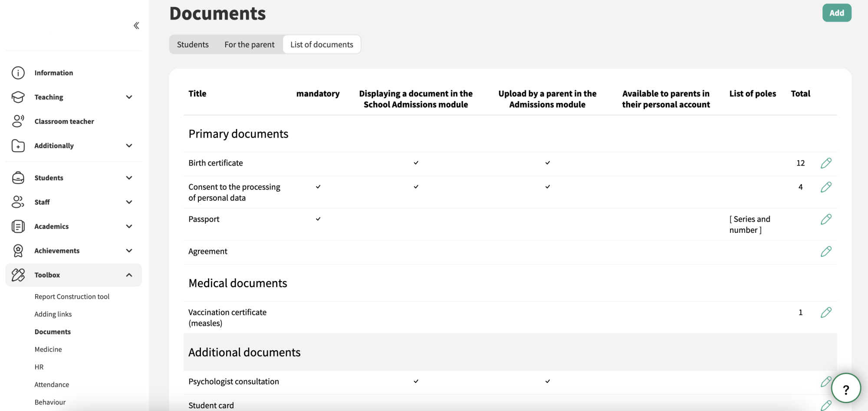Expand the Staff menu chevron
The image size is (868, 411).
click(x=129, y=202)
